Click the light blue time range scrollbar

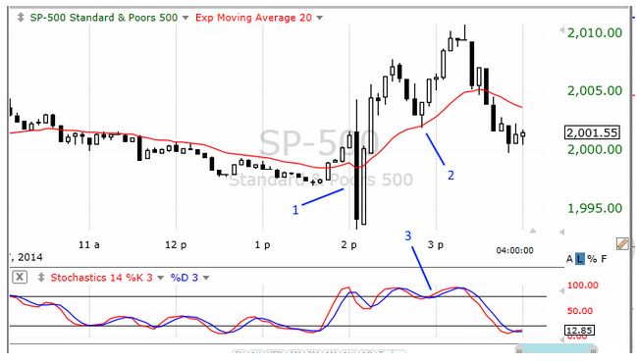556,349
